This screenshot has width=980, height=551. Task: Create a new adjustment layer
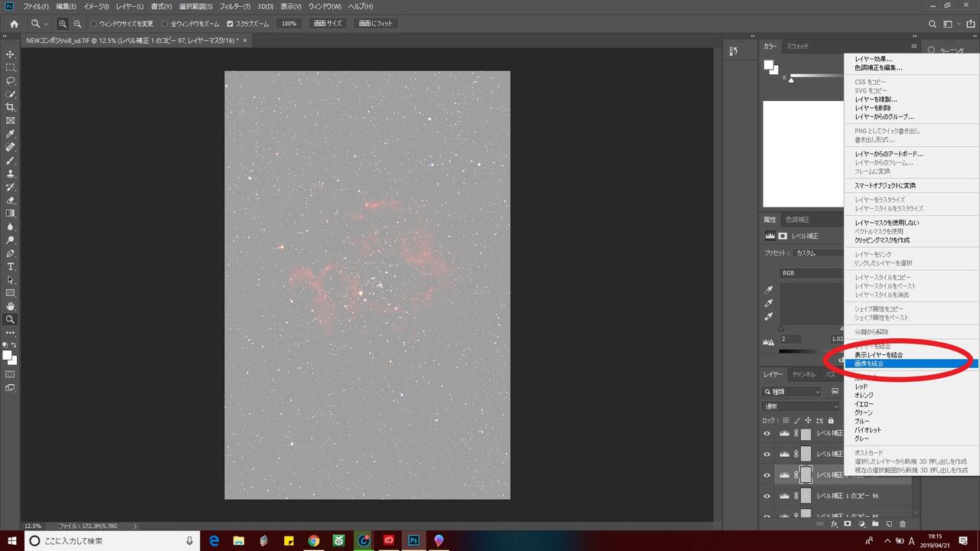[x=861, y=524]
